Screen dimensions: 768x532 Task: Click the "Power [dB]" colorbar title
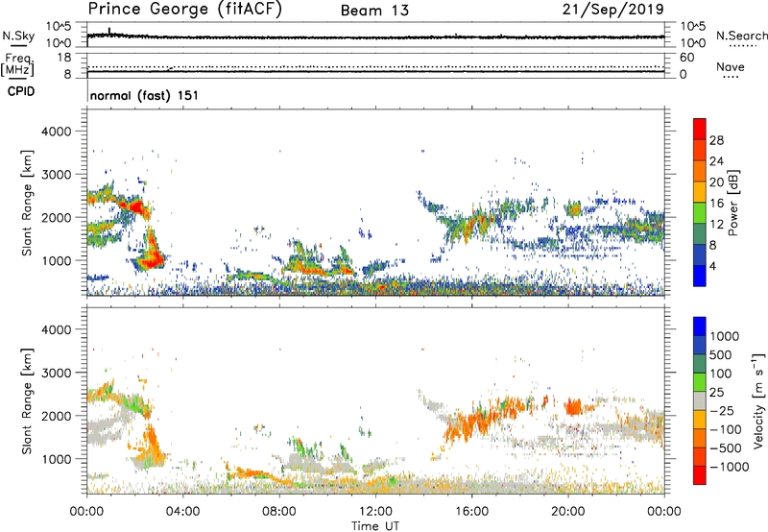[x=732, y=203]
